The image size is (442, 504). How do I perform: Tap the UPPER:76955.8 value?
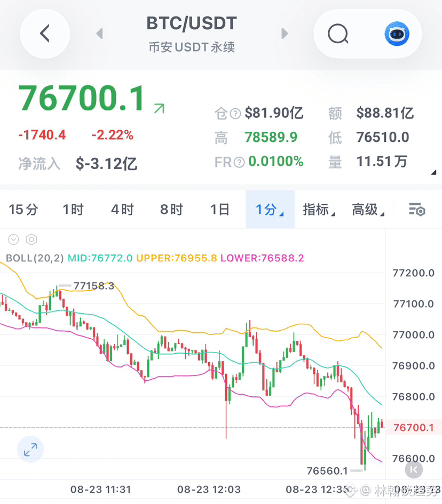tap(177, 258)
